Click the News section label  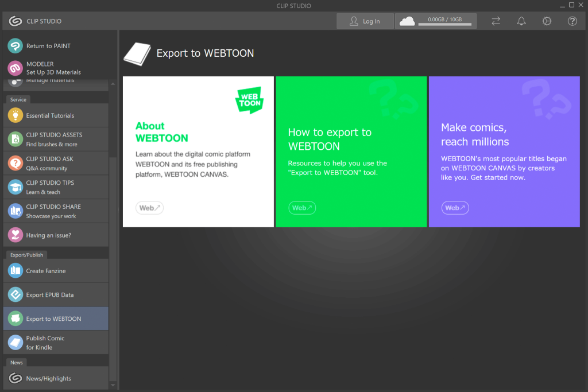click(x=17, y=362)
